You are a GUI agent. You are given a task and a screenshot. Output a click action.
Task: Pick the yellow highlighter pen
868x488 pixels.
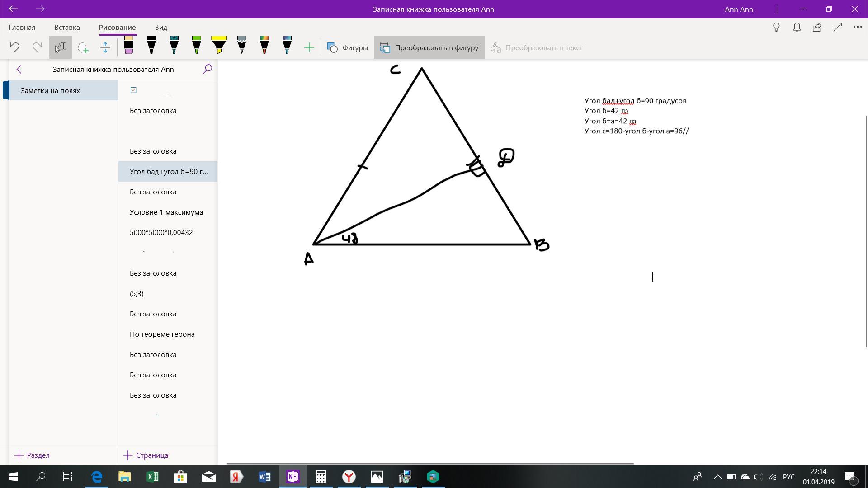tap(219, 46)
